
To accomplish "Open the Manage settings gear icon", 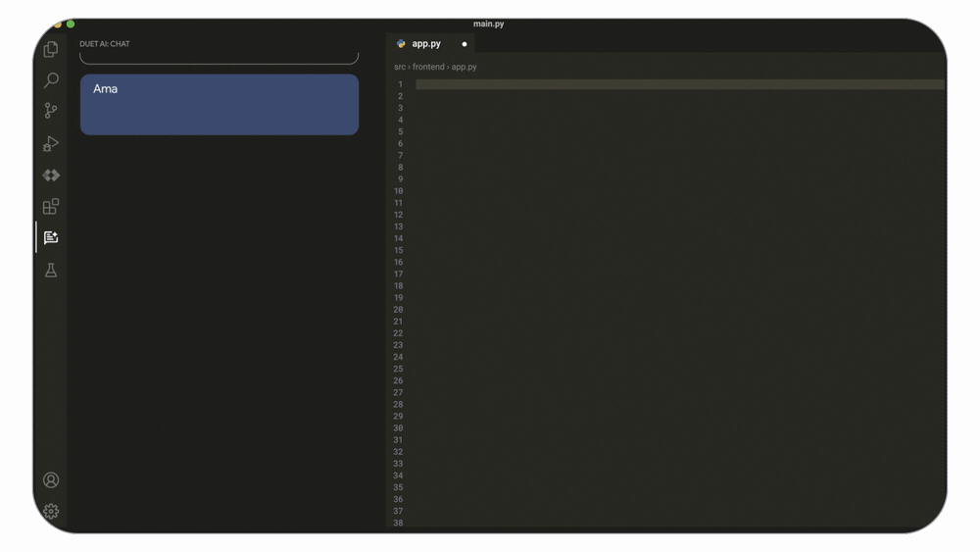I will click(51, 512).
